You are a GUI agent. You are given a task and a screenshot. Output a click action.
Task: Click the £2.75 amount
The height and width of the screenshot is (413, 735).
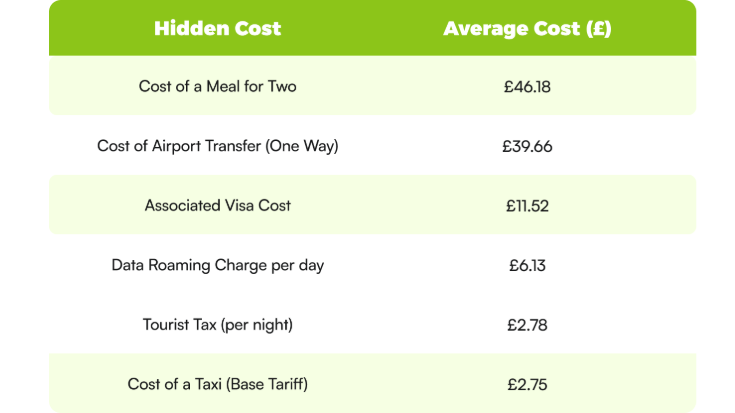(x=527, y=384)
